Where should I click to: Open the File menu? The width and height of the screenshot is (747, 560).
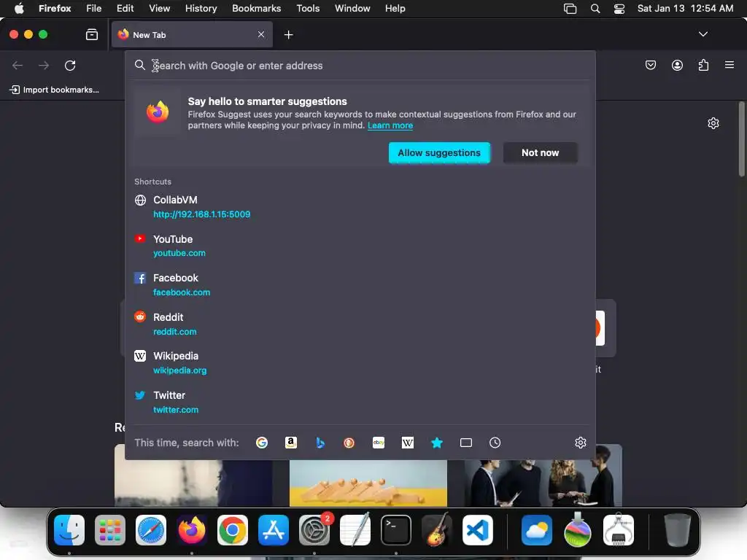[x=94, y=9]
